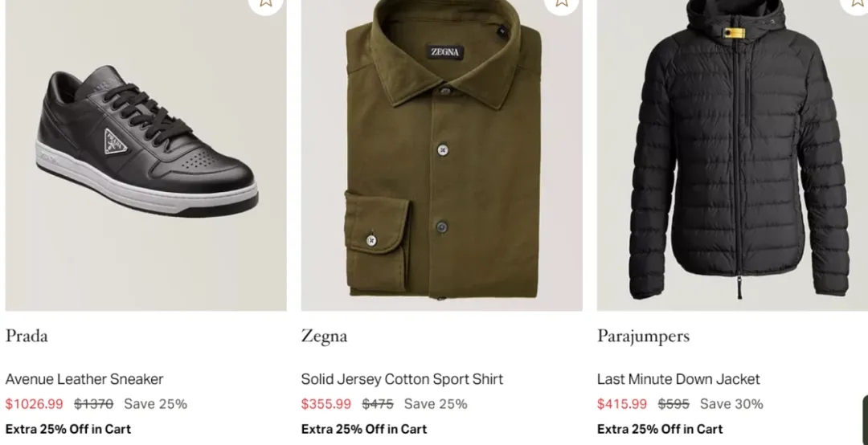Click the Zegna brand name
The image size is (868, 445).
click(x=324, y=336)
